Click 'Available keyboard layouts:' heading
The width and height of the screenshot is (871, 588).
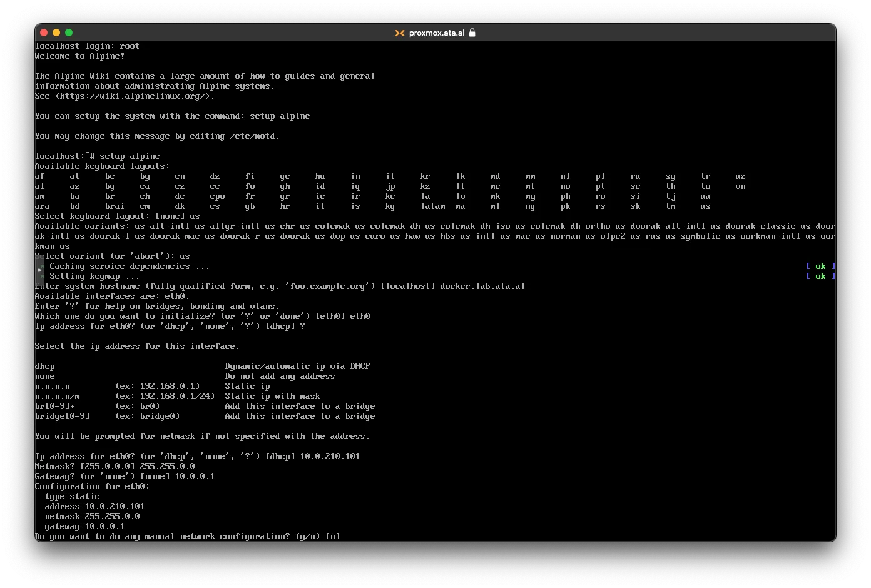(103, 166)
